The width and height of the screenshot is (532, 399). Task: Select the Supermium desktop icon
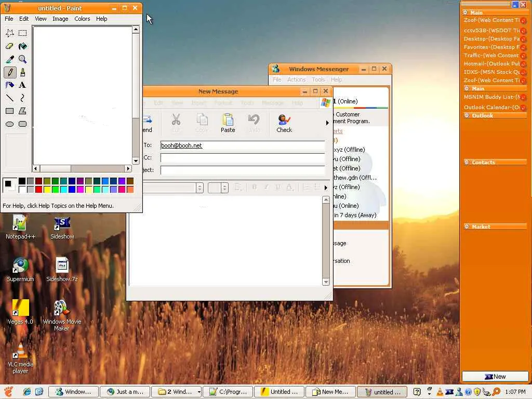[x=20, y=270]
